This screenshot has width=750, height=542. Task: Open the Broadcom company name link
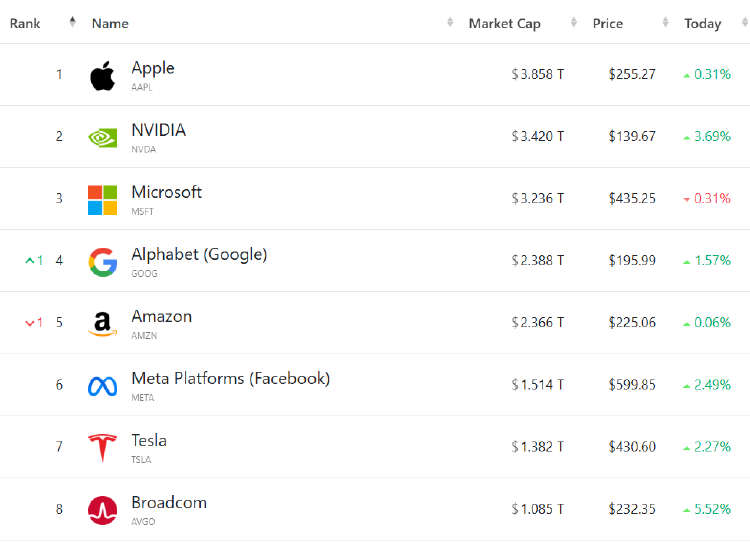pyautogui.click(x=169, y=502)
